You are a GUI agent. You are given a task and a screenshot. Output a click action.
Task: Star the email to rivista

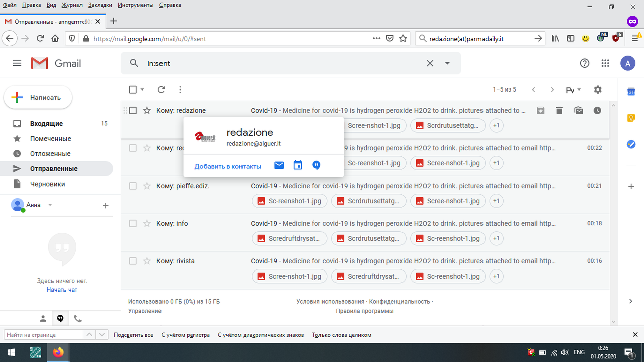coord(147,261)
